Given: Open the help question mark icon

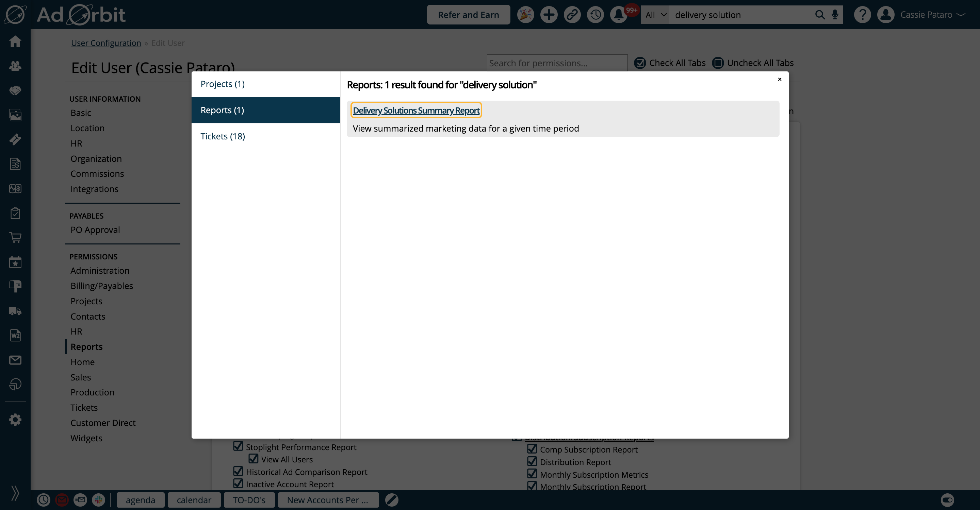Looking at the screenshot, I should click(862, 15).
